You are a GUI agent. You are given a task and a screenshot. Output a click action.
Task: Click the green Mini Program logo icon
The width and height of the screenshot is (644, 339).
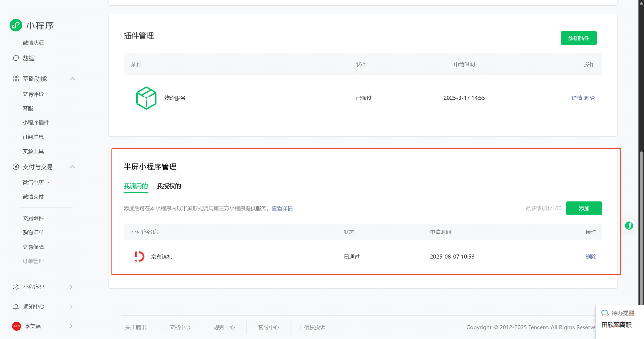tap(16, 25)
